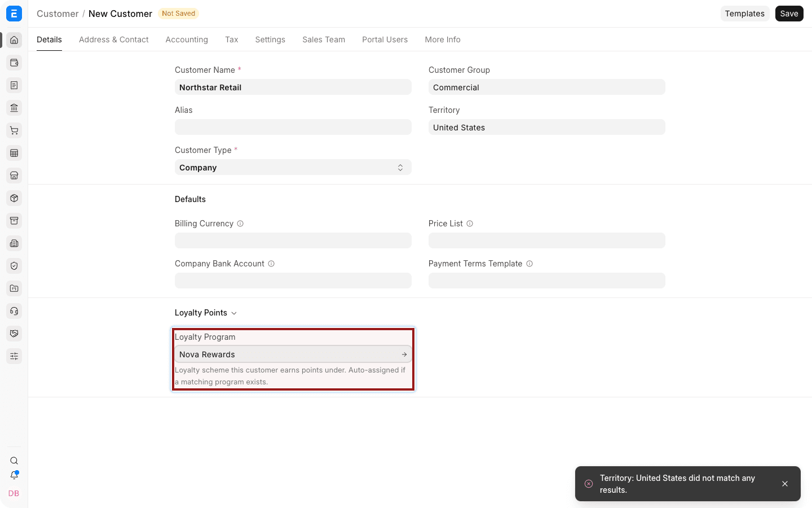Open the headset support icon in sidebar
Image resolution: width=812 pixels, height=508 pixels.
click(x=14, y=311)
